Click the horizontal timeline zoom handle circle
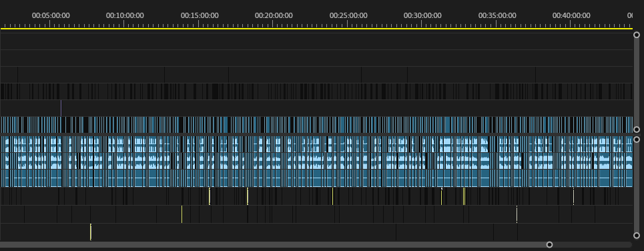 click(x=549, y=245)
